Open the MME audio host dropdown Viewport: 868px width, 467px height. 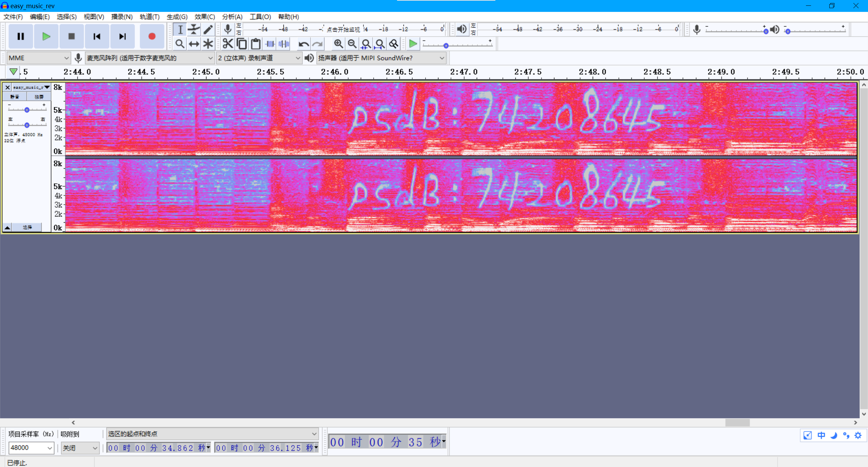[38, 58]
